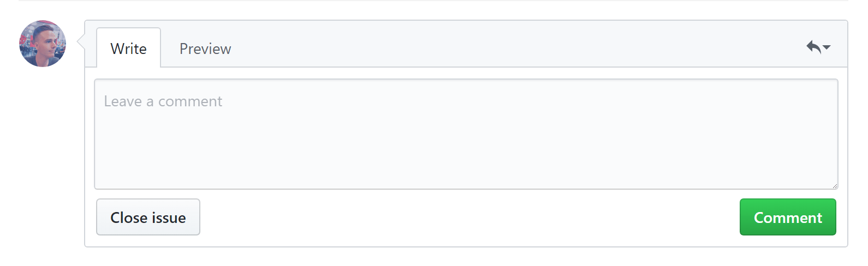This screenshot has height=266, width=868.
Task: Click the user profile avatar
Action: coord(43,44)
